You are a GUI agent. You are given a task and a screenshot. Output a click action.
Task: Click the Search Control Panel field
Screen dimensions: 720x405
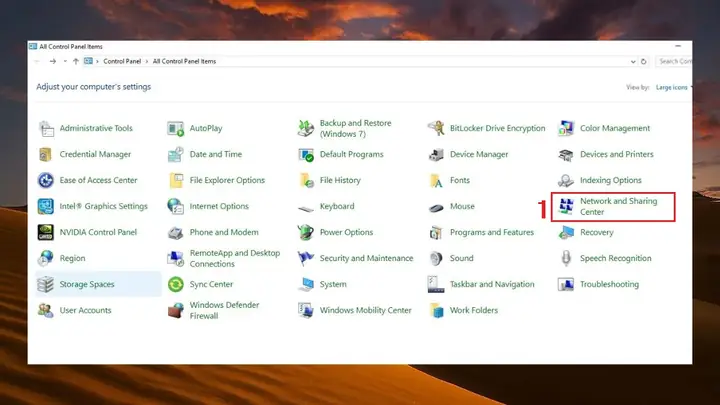tap(674, 61)
